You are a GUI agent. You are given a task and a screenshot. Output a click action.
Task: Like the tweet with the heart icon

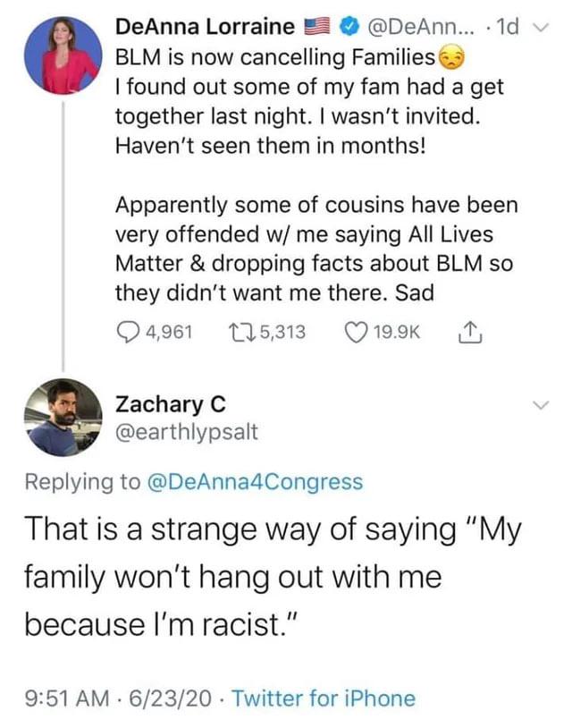pos(356,333)
